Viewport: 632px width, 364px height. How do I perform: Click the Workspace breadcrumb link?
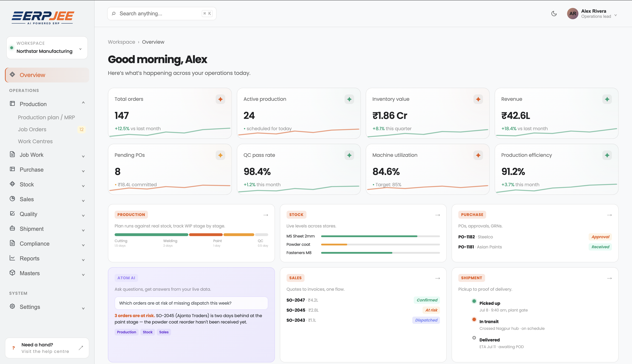pyautogui.click(x=121, y=42)
